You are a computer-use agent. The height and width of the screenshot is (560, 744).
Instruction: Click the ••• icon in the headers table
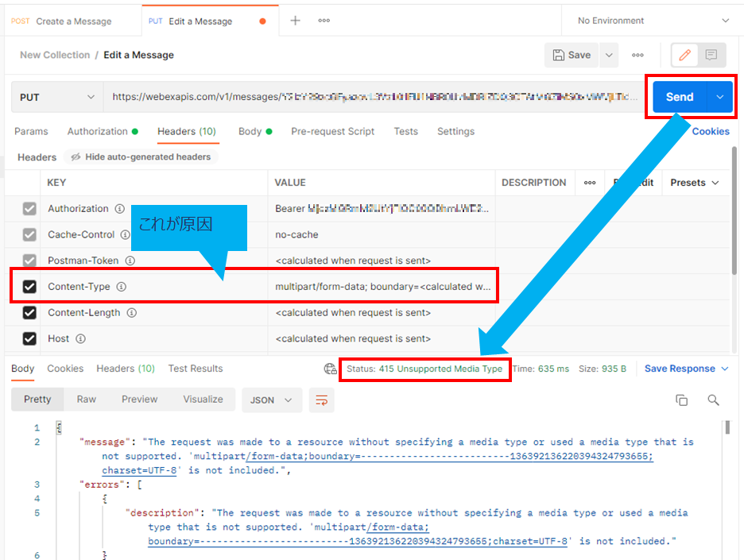590,182
